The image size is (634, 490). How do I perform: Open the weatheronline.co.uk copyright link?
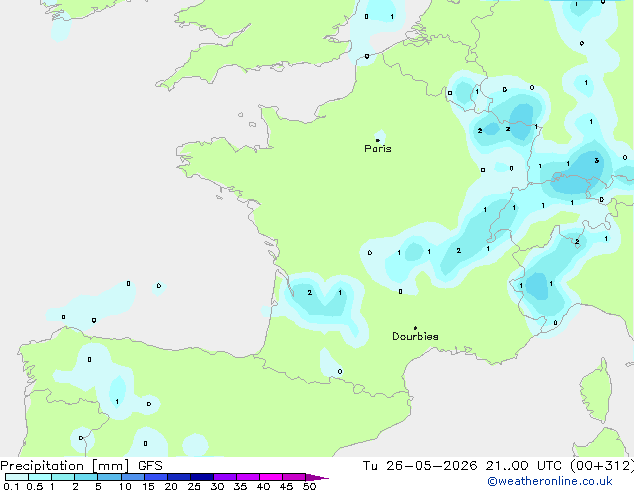(x=550, y=481)
